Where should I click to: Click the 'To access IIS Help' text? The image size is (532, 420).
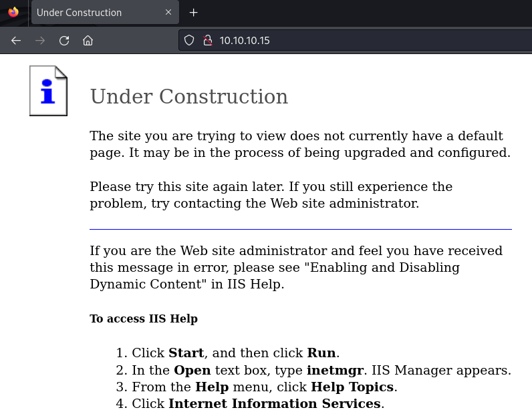pos(144,319)
